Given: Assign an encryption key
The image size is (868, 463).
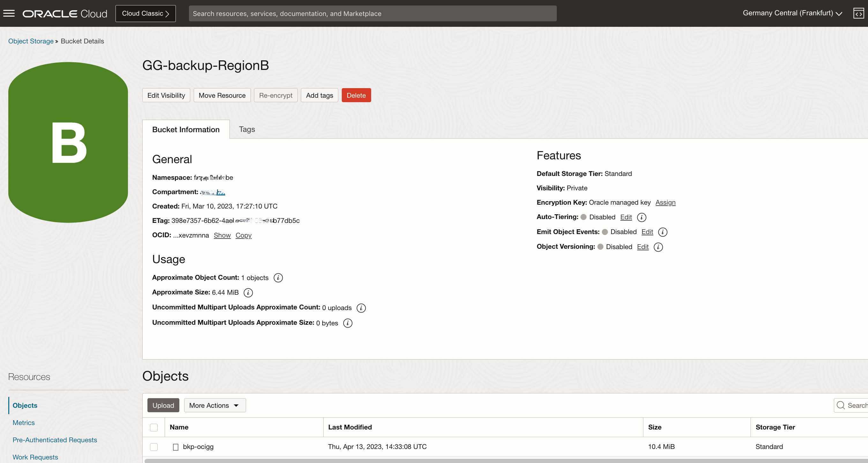Looking at the screenshot, I should pyautogui.click(x=665, y=202).
